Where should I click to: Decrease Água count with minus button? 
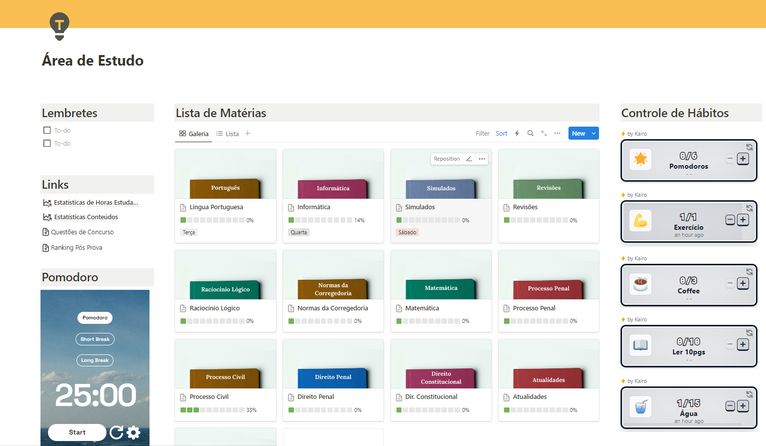tap(730, 406)
